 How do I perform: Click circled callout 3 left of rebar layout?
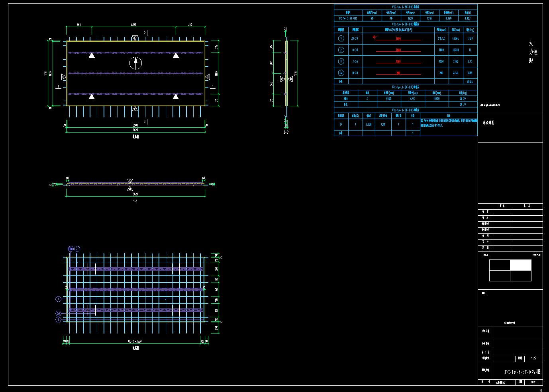[x=59, y=319]
